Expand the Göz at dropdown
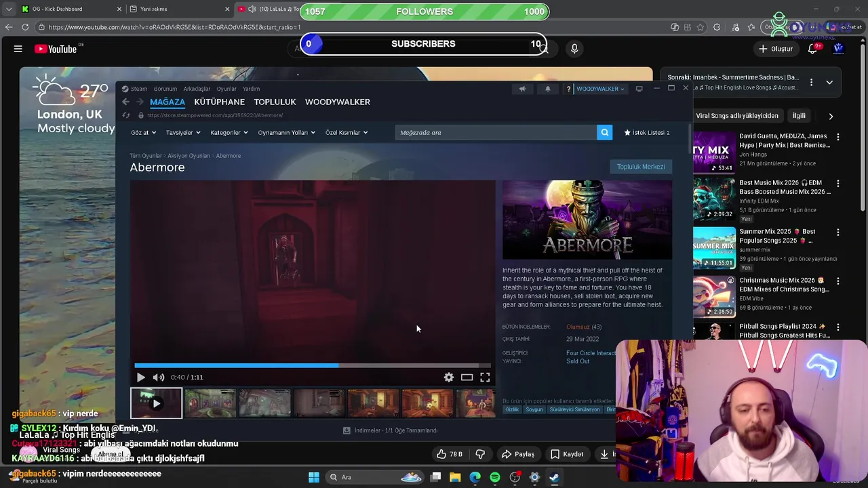Screen dimensions: 868x488 click(x=143, y=133)
